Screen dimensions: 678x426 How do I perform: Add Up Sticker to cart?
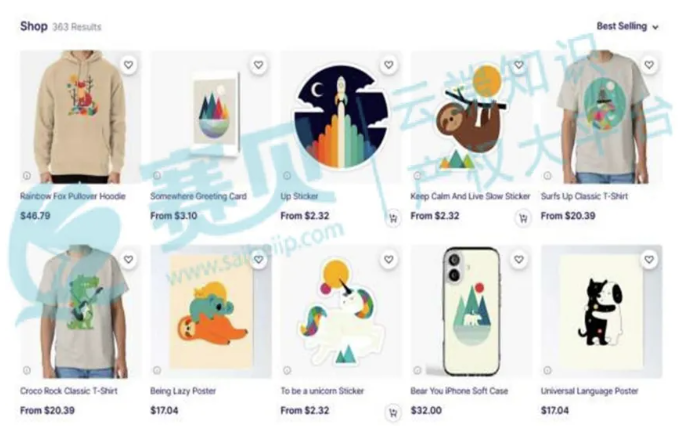pyautogui.click(x=393, y=218)
